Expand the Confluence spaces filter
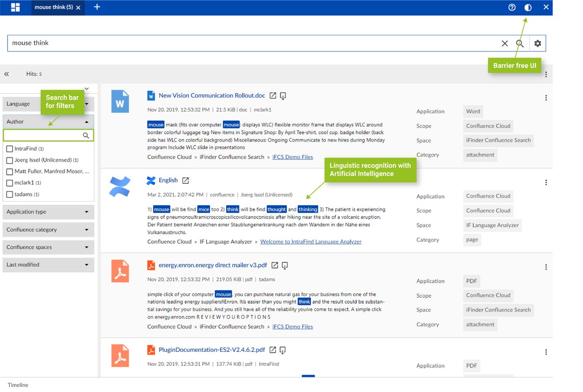 click(x=48, y=247)
